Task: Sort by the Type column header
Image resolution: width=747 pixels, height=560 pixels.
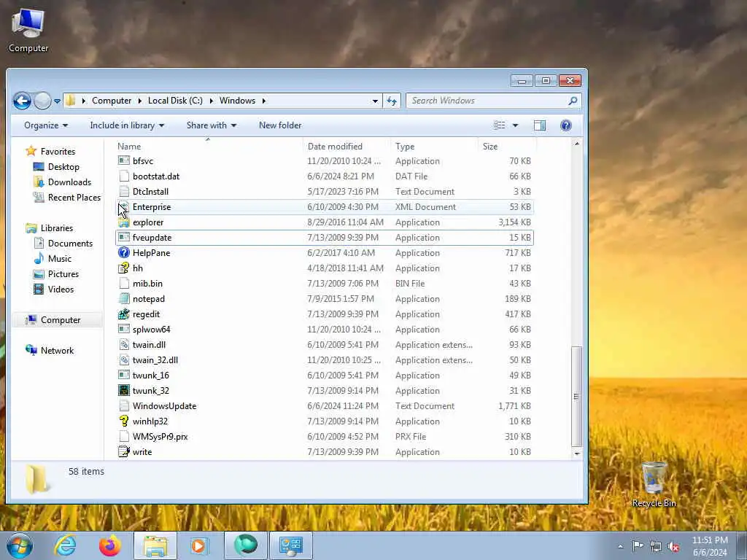Action: click(x=405, y=146)
